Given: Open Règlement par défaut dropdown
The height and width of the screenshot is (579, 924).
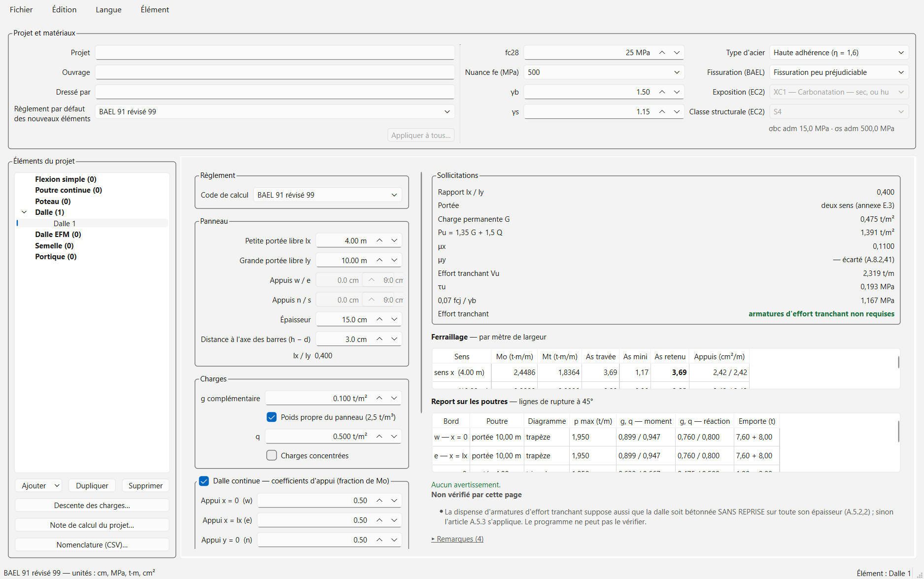Looking at the screenshot, I should click(275, 112).
